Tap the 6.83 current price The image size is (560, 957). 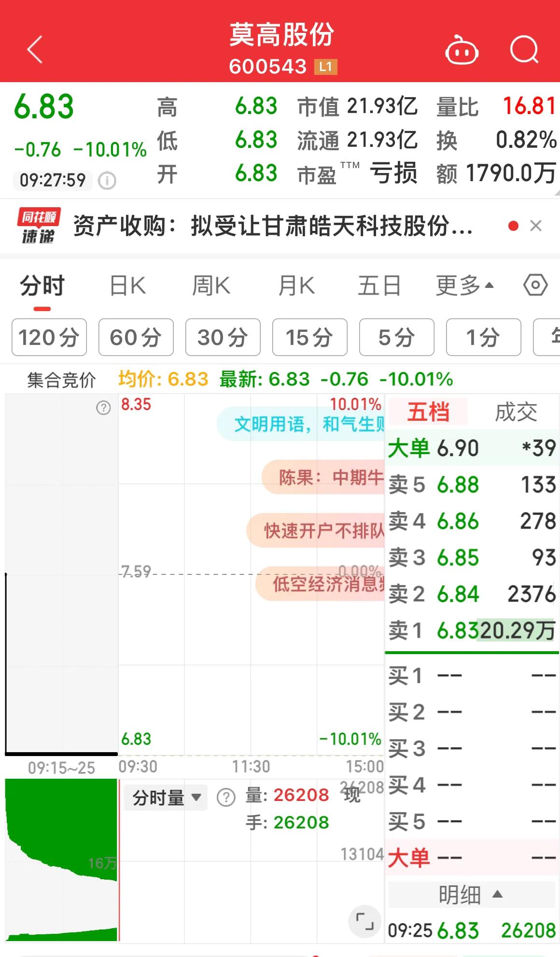44,106
